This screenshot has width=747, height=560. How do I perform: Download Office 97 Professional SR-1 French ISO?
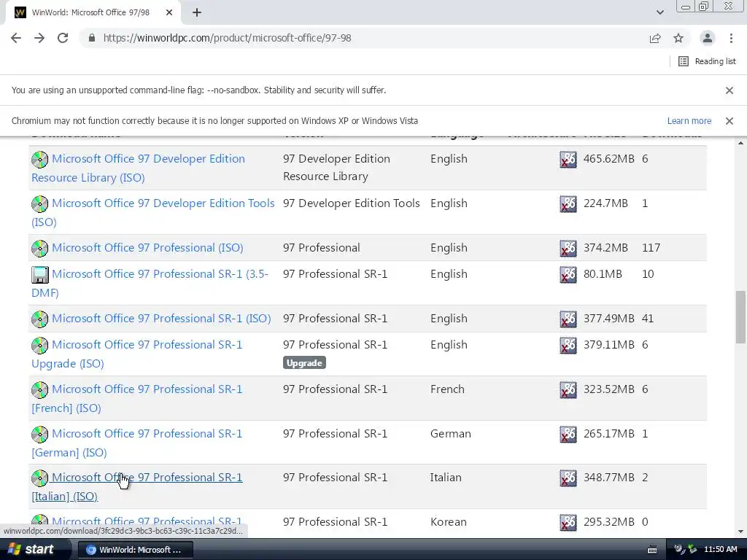[136, 399]
